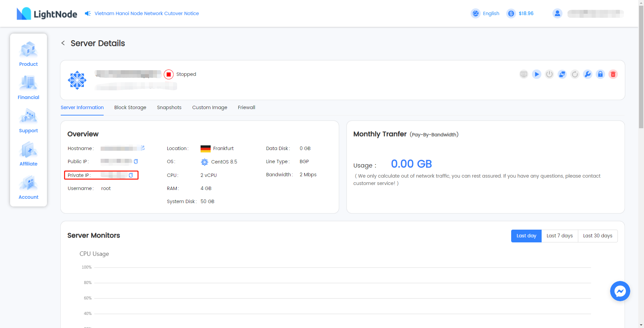Switch to the Block Storage tab
The image size is (644, 328).
click(x=130, y=107)
